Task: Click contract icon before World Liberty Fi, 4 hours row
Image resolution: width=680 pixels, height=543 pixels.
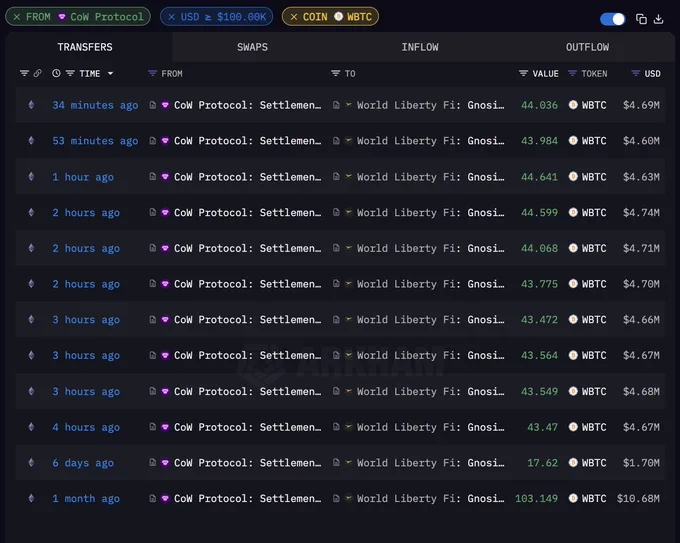Action: (x=336, y=427)
